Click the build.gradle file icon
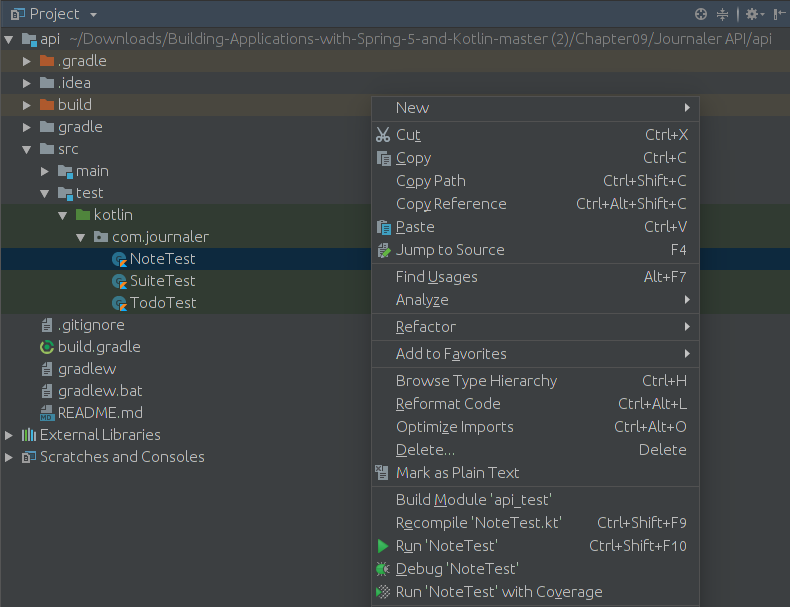The height and width of the screenshot is (607, 790). (x=46, y=347)
